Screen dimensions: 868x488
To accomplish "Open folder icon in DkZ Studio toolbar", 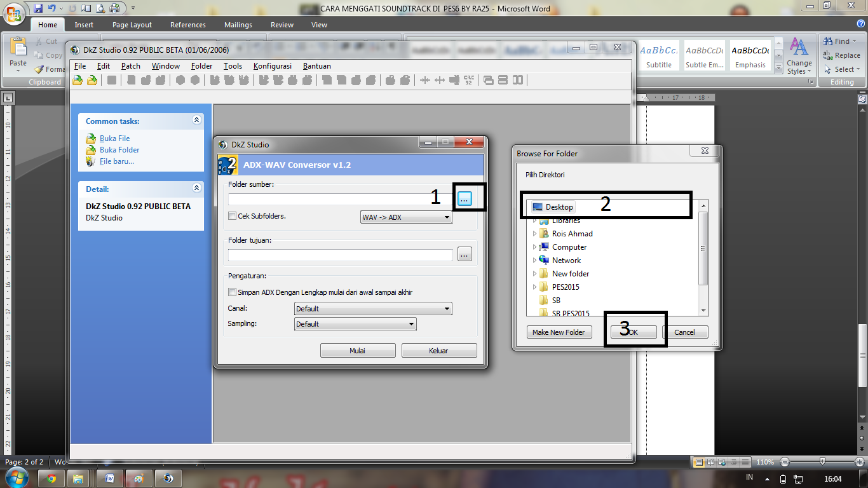I will point(93,80).
